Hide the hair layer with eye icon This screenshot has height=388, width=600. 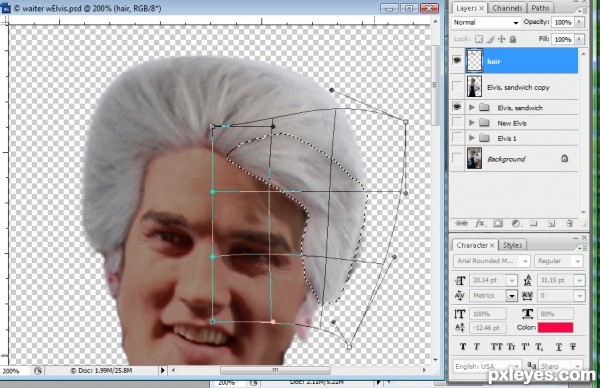pyautogui.click(x=457, y=60)
